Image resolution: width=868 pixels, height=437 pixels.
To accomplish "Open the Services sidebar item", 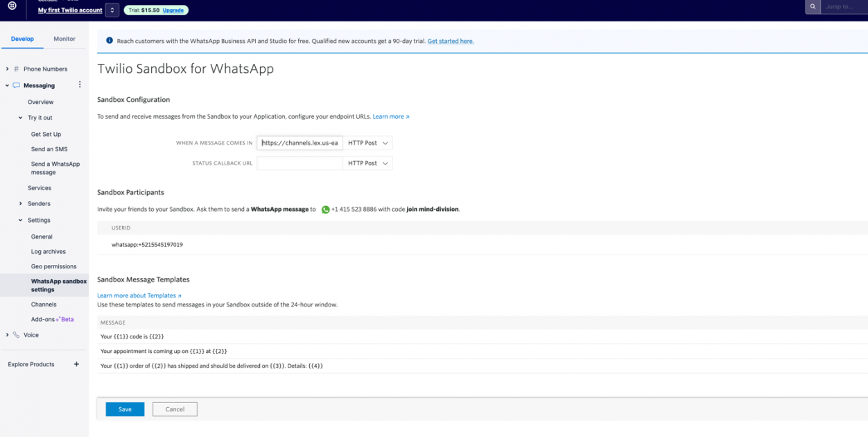I will click(40, 188).
